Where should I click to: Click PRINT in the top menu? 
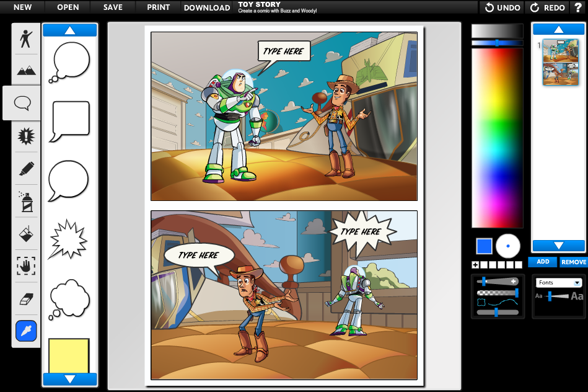158,7
